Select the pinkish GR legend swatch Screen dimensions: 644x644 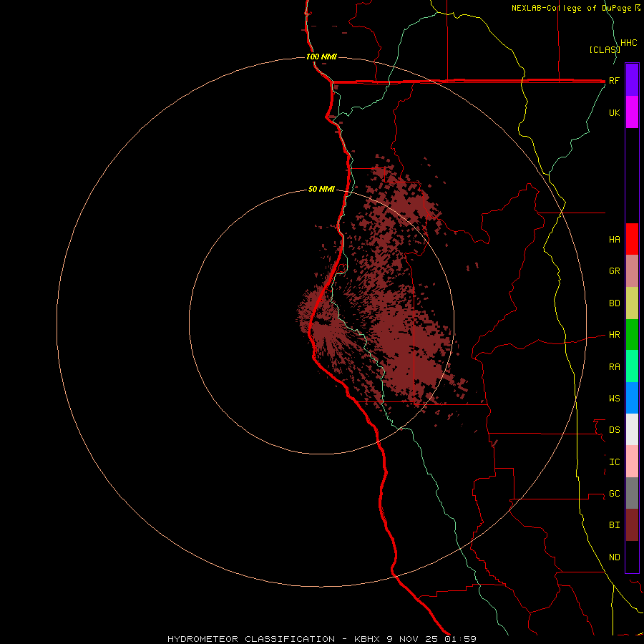632,271
